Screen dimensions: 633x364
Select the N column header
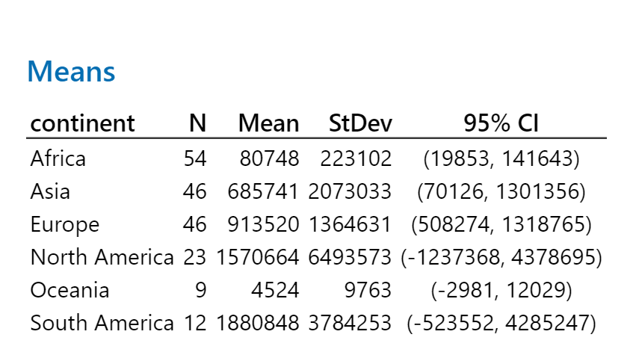197,123
